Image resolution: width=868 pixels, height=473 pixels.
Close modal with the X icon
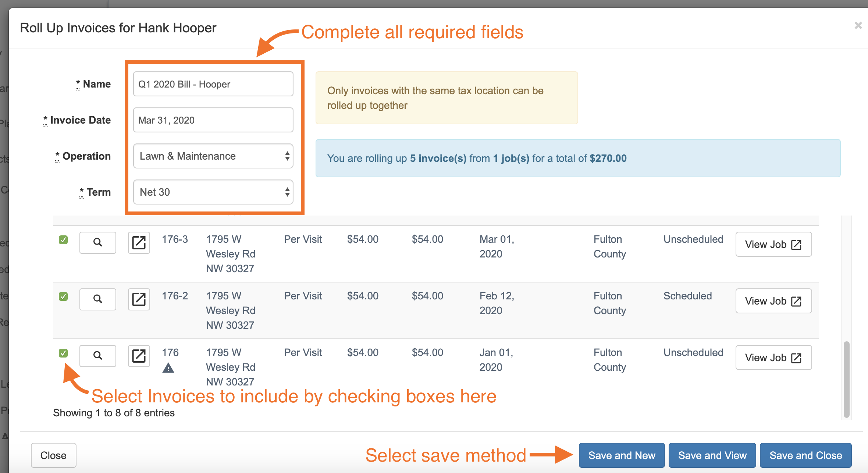(858, 25)
